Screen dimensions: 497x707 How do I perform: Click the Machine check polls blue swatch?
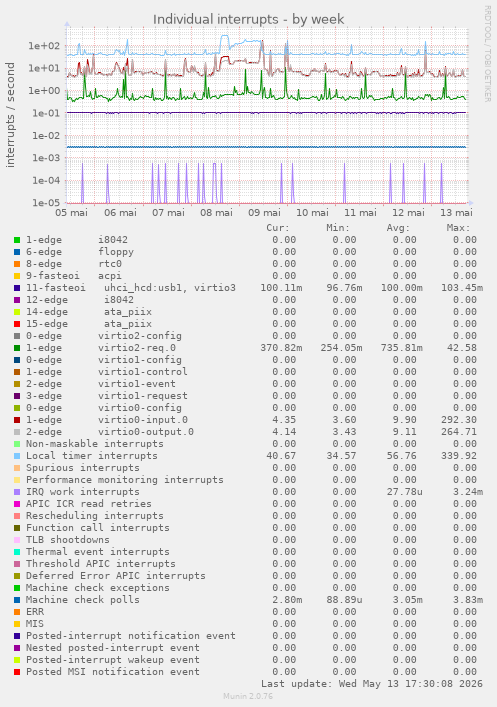click(17, 600)
